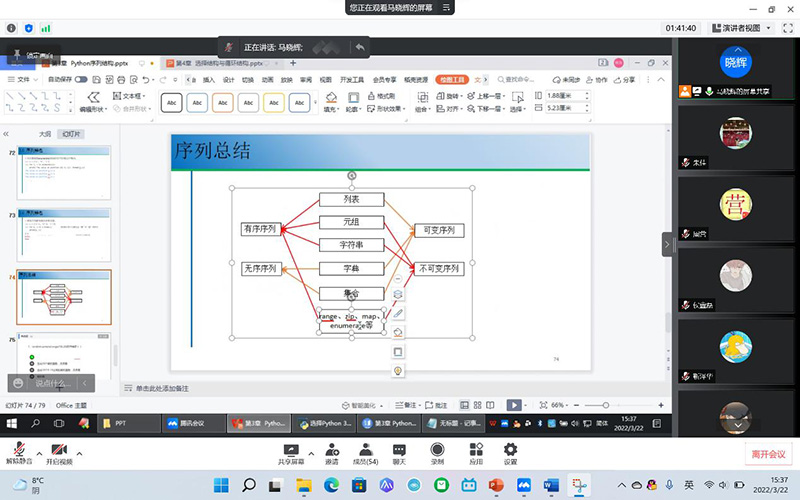The width and height of the screenshot is (800, 500).
Task: Switch to slide sorter grid view
Action: (478, 405)
